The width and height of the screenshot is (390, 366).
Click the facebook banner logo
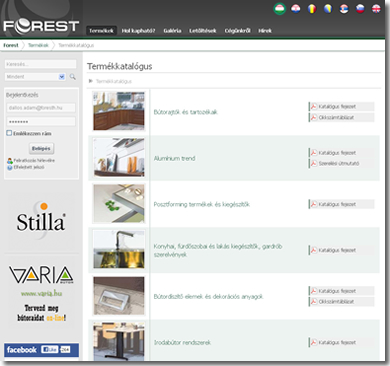click(22, 350)
